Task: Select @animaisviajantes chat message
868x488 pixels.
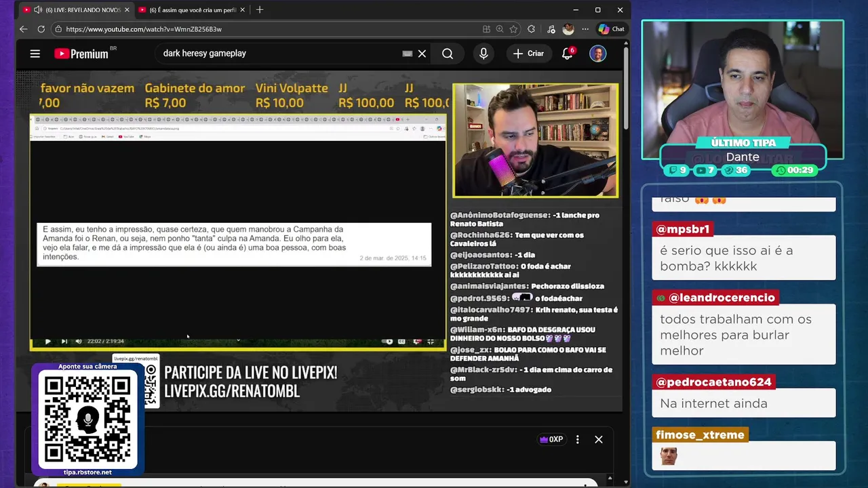Action: coord(527,286)
